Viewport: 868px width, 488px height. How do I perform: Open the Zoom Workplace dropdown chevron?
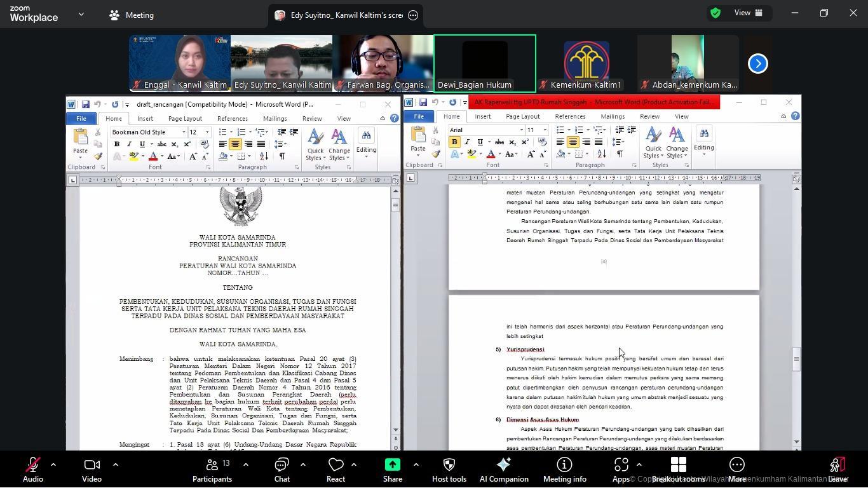(81, 14)
